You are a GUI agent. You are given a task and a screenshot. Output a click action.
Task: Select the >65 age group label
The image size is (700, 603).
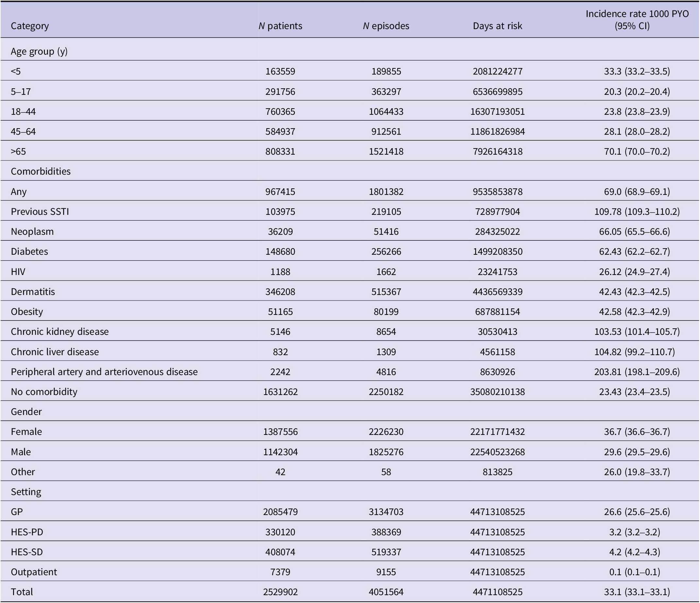pos(18,151)
